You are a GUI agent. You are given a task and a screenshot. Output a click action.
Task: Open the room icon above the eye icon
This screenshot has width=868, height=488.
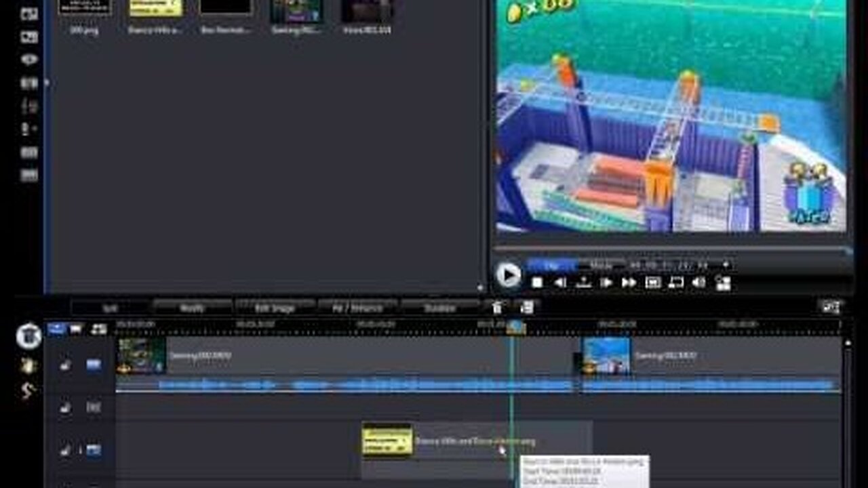[x=29, y=37]
